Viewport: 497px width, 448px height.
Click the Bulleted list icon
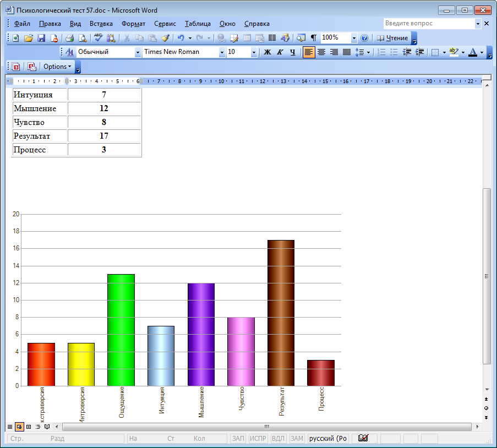[x=394, y=52]
